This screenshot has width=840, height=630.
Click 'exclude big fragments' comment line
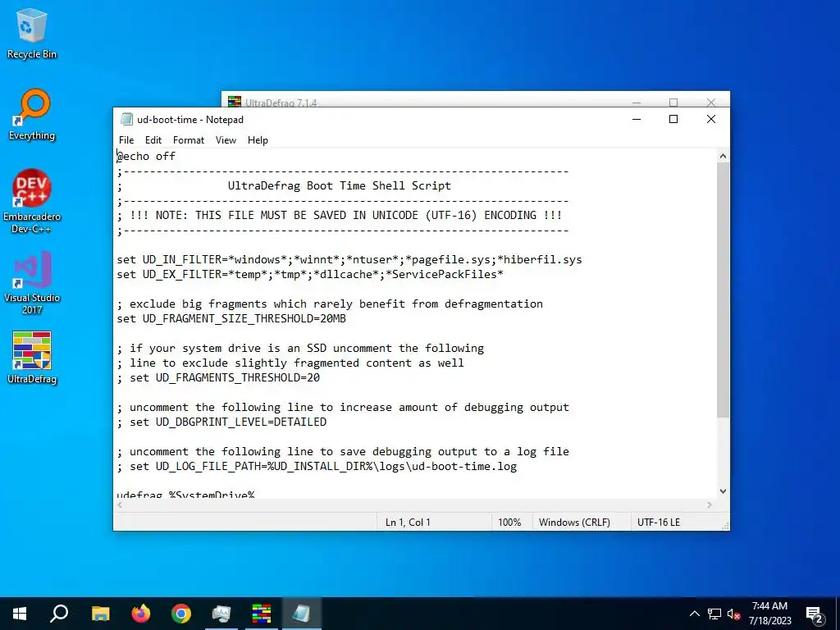tap(330, 304)
